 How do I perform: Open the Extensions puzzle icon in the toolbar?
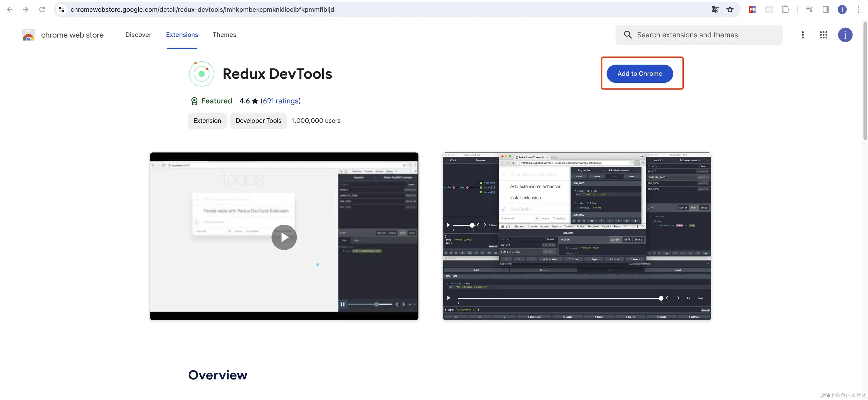785,9
